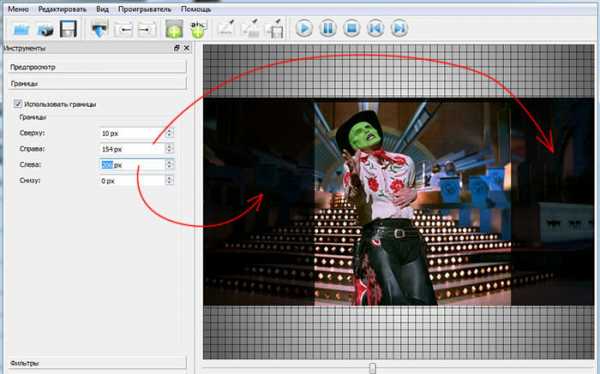Collapse the Границы section header
Image resolution: width=600 pixels, height=374 pixels.
pyautogui.click(x=98, y=83)
